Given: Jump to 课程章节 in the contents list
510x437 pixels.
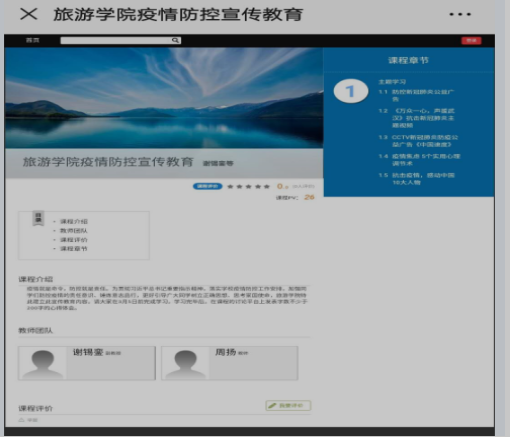Looking at the screenshot, I should pos(74,249).
